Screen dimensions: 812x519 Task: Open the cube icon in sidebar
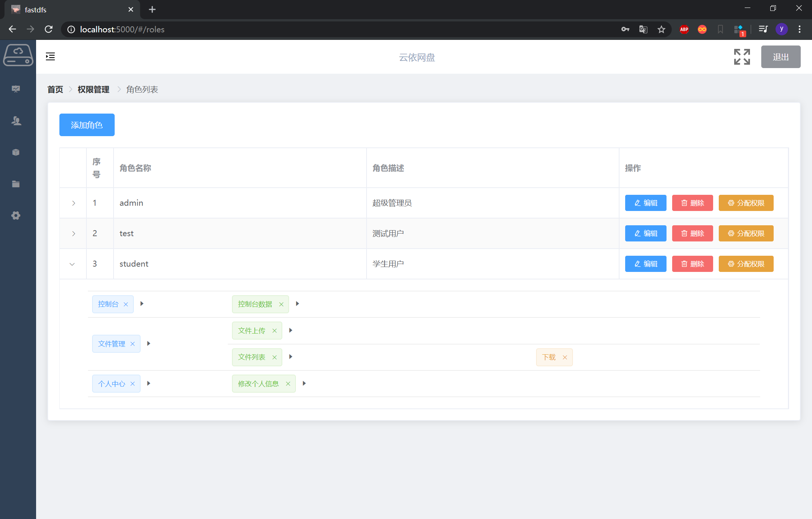(x=16, y=152)
